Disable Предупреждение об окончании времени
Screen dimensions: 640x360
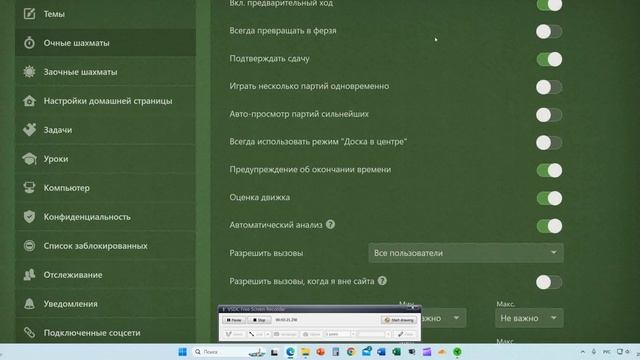click(549, 170)
